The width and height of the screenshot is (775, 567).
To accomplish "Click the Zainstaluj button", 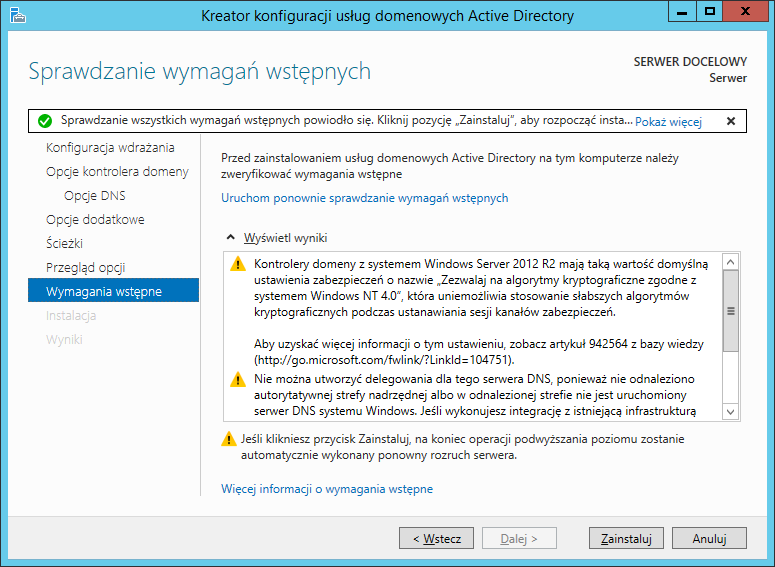I will click(626, 538).
